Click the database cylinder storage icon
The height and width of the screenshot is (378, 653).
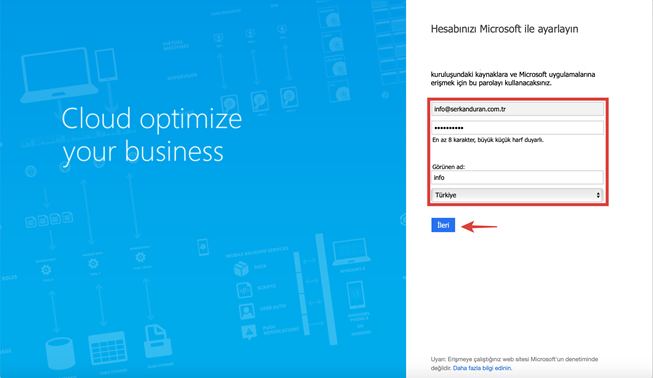(60, 354)
